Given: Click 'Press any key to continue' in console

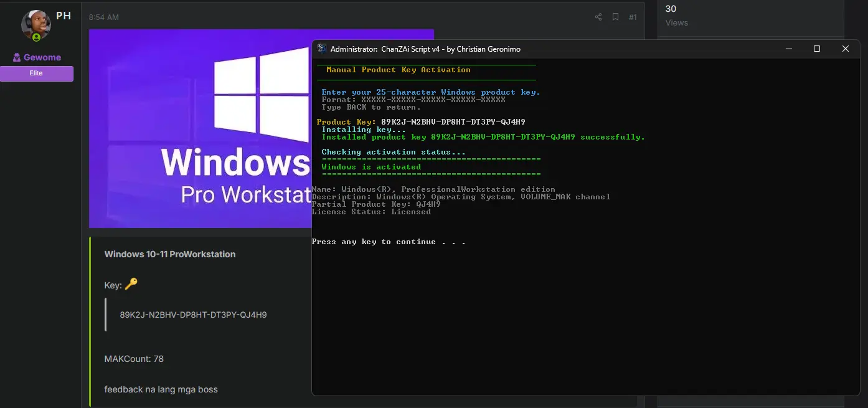Looking at the screenshot, I should pos(389,242).
